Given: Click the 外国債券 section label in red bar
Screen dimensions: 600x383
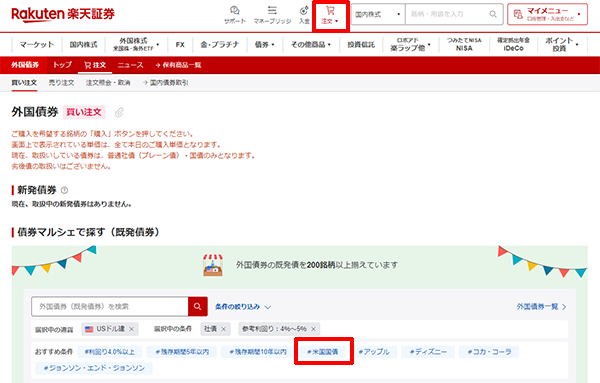Looking at the screenshot, I should 25,65.
